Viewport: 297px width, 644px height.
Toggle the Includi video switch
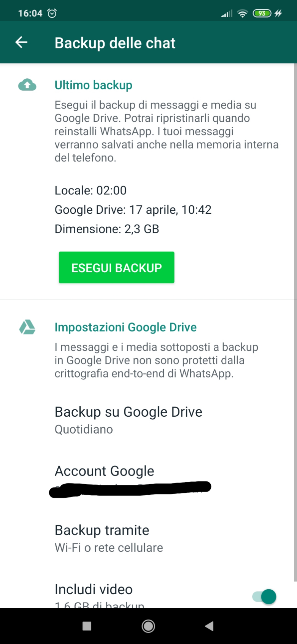tap(264, 597)
